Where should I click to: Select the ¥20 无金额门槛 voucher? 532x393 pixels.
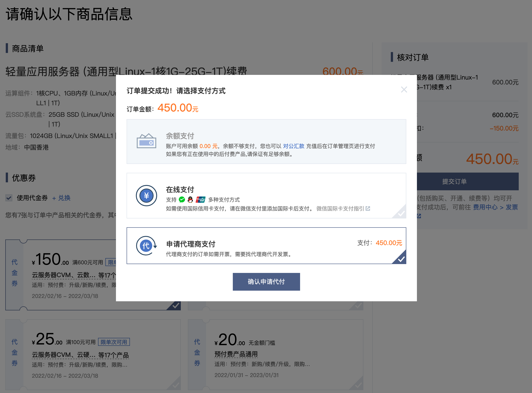tap(275, 354)
